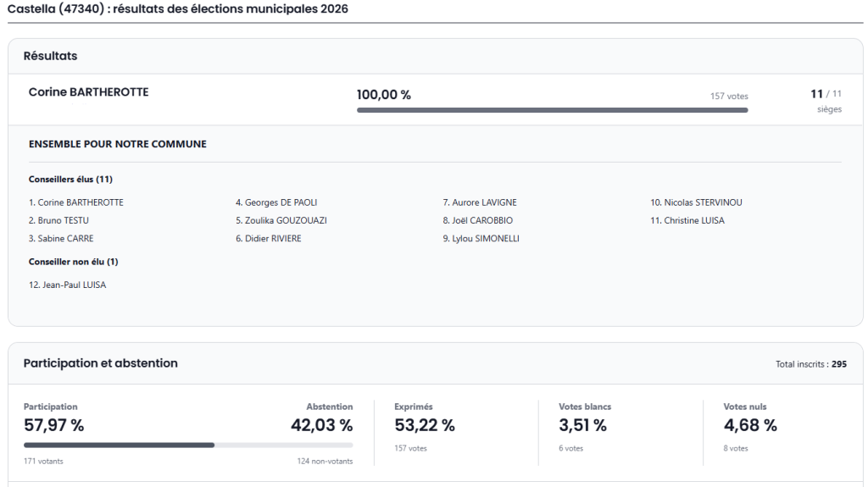
Task: Click councillor name Bruno TESTU
Action: (x=58, y=220)
